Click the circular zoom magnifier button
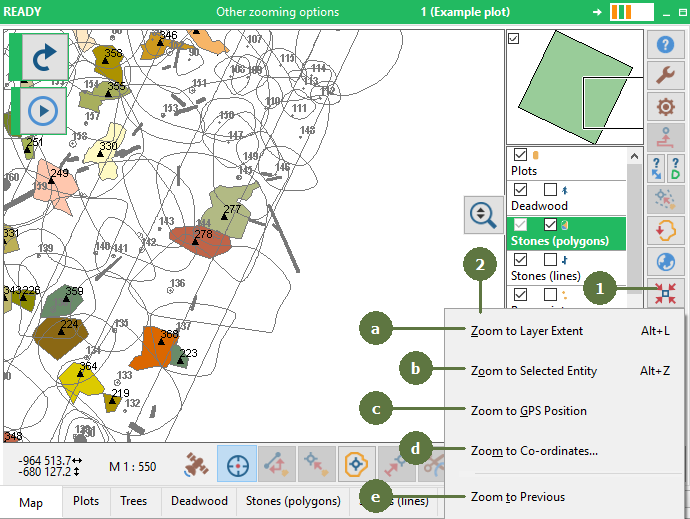 pyautogui.click(x=483, y=214)
